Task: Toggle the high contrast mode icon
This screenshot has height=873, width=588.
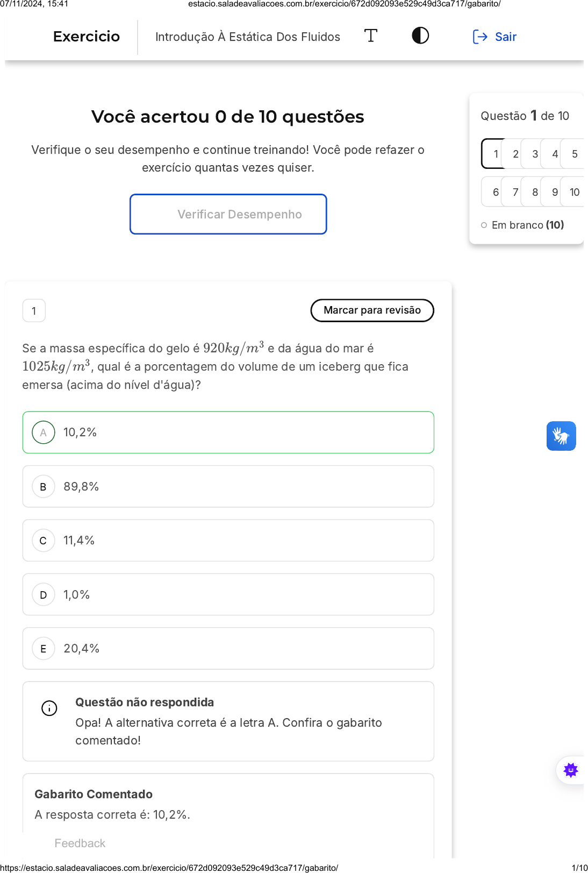Action: click(x=420, y=36)
